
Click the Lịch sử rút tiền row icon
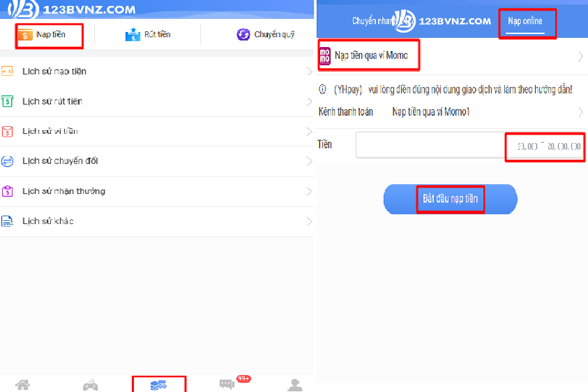coord(7,101)
